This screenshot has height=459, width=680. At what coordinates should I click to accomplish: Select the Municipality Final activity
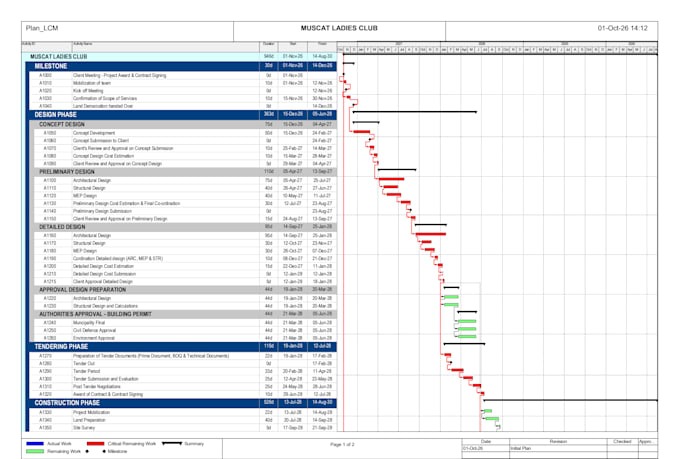tap(185, 323)
